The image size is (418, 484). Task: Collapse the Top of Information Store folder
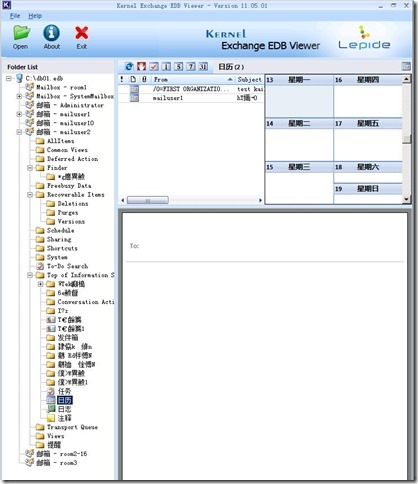point(30,275)
